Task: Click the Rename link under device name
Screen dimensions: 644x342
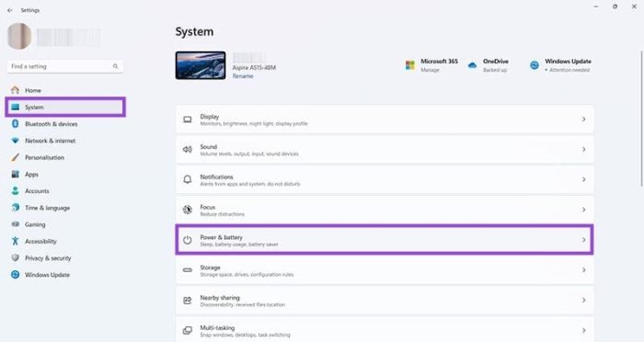Action: 243,76
